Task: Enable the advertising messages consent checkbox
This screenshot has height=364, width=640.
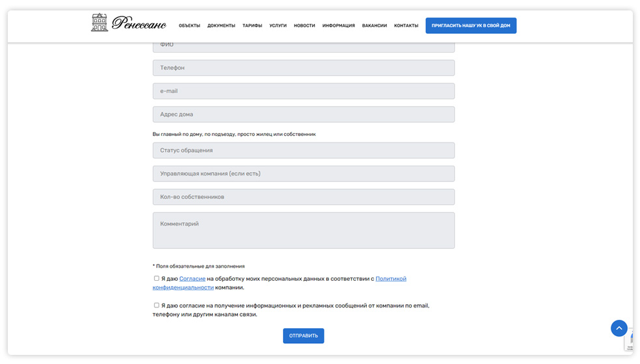Action: click(x=157, y=305)
